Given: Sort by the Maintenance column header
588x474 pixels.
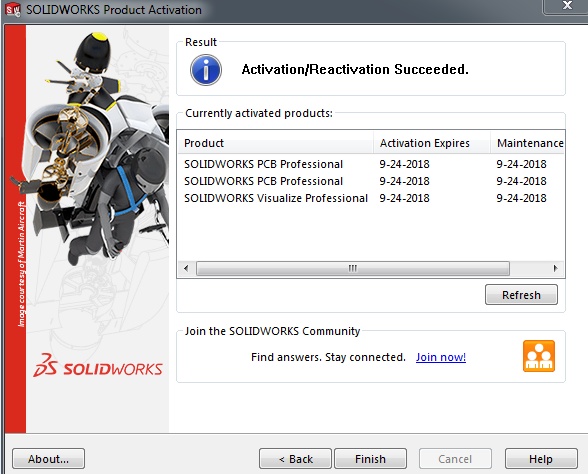Looking at the screenshot, I should pos(528,142).
